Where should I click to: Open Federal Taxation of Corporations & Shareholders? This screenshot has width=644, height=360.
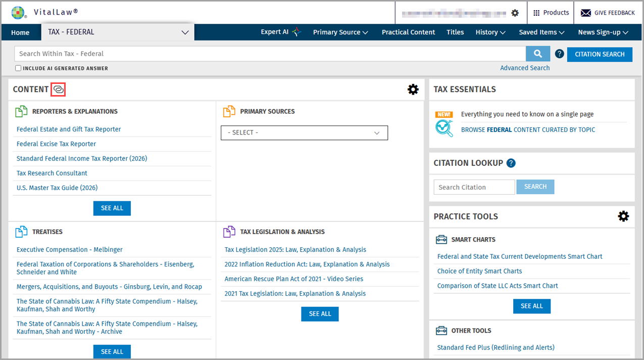coord(106,268)
